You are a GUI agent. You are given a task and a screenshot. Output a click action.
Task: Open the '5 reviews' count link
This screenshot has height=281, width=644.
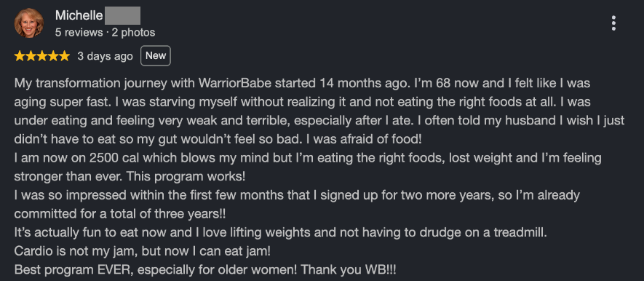tap(79, 33)
